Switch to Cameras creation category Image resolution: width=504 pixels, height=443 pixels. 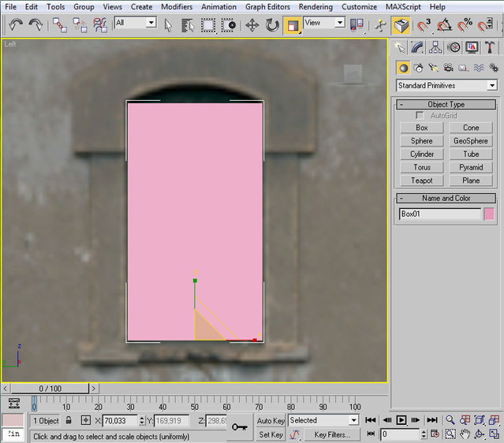448,68
